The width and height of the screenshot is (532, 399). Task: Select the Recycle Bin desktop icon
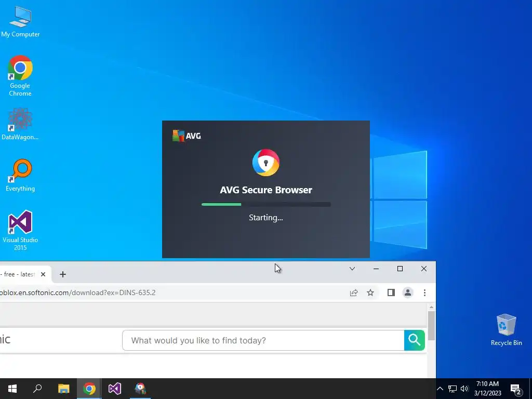506,330
